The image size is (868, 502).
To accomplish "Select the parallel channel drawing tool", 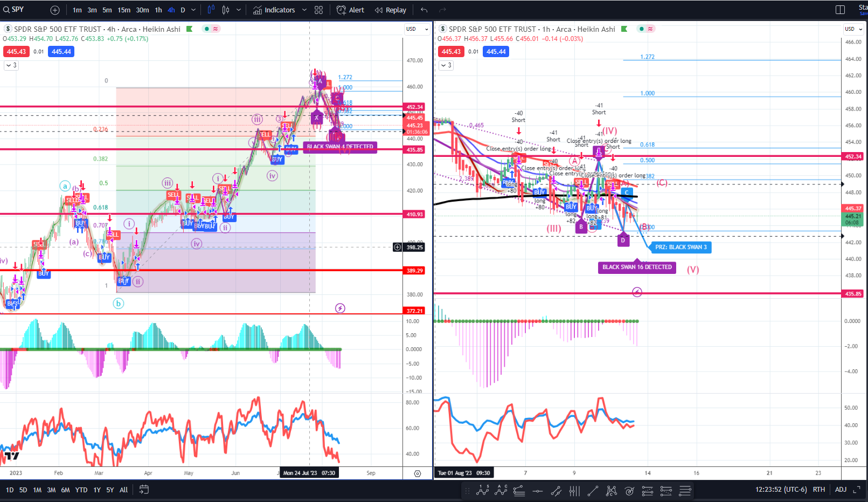I will [x=556, y=491].
